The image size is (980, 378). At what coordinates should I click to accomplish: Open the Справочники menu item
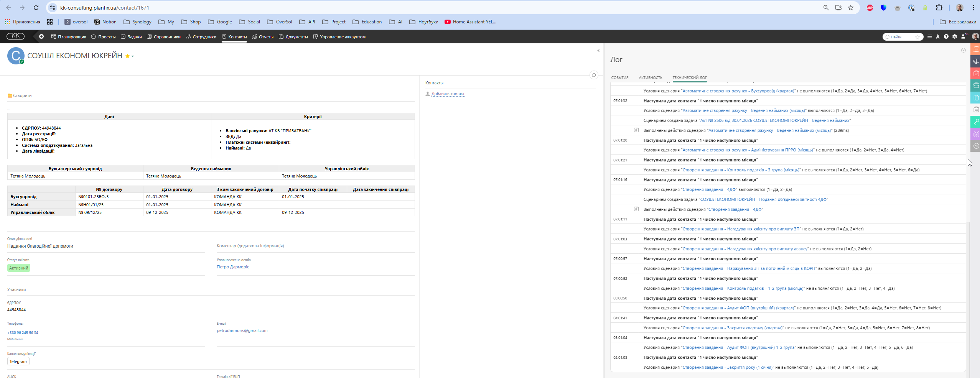point(164,37)
